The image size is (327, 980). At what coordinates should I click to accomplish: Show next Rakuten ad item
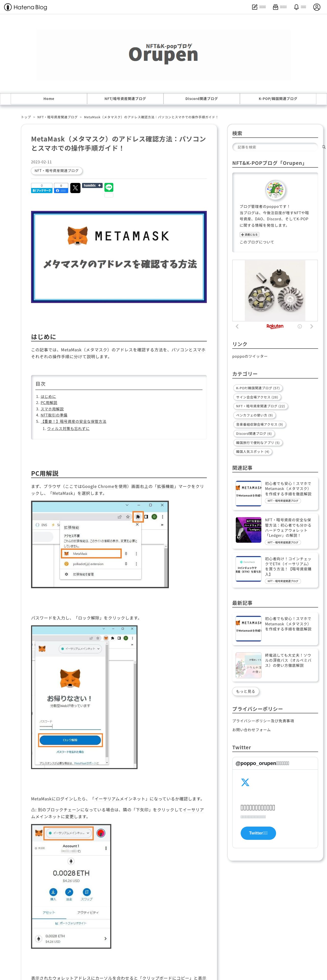(311, 326)
